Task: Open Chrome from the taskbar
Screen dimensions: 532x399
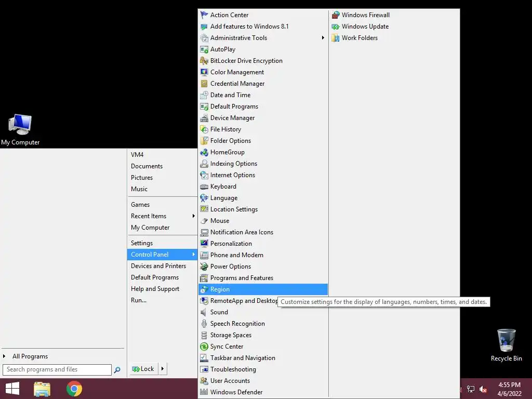Action: [74, 389]
